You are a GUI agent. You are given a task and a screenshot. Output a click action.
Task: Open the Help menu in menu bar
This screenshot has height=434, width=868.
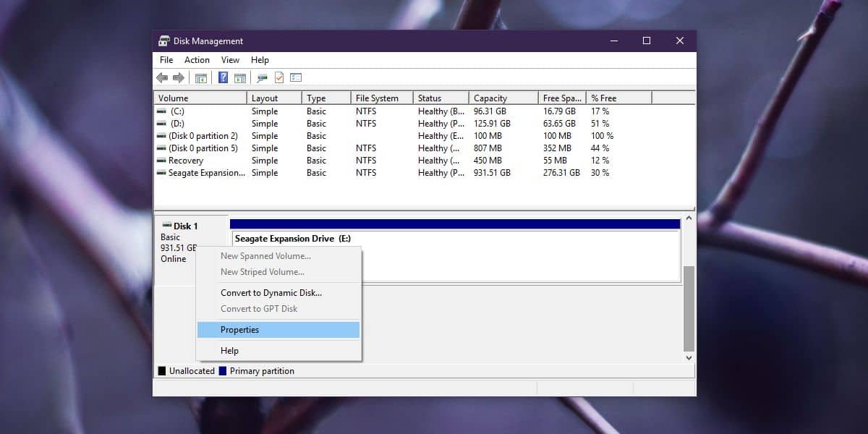260,60
